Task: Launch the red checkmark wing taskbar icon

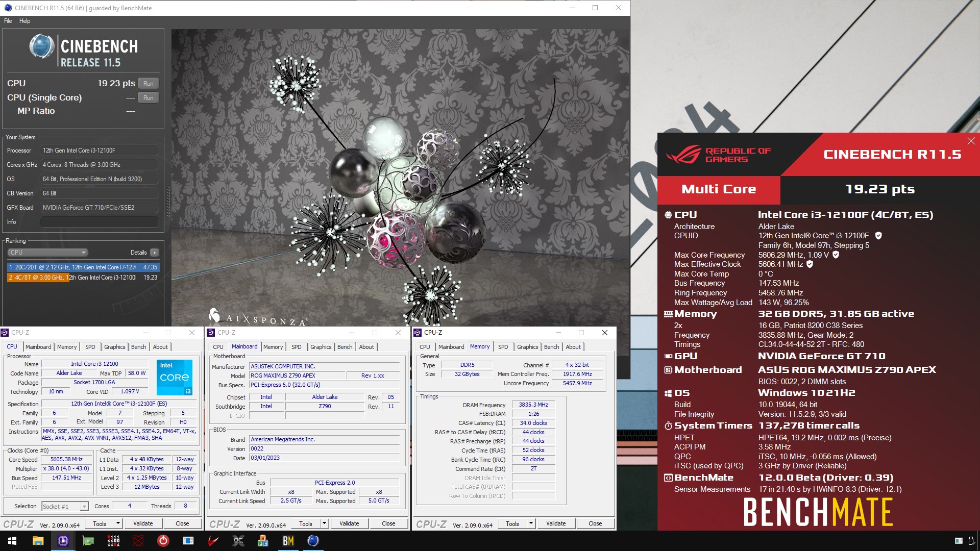Action: pos(213,541)
